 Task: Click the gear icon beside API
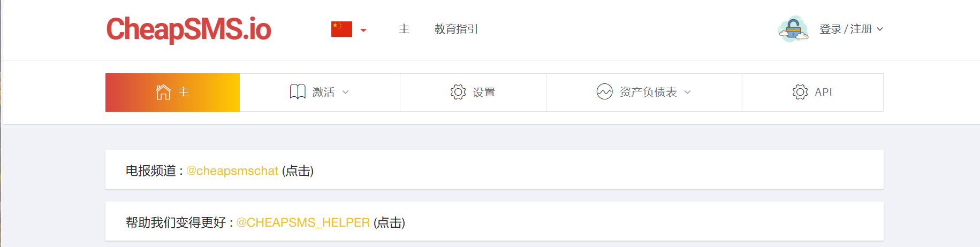pos(800,92)
